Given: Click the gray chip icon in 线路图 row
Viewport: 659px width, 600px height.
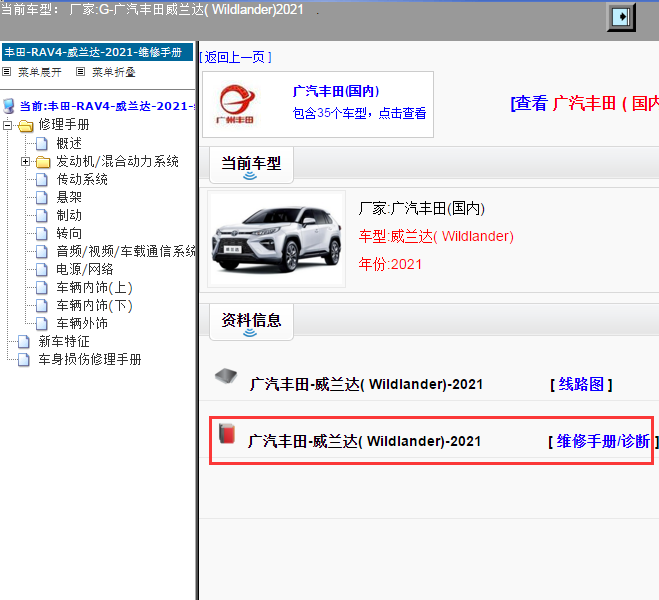Looking at the screenshot, I should click(x=226, y=376).
